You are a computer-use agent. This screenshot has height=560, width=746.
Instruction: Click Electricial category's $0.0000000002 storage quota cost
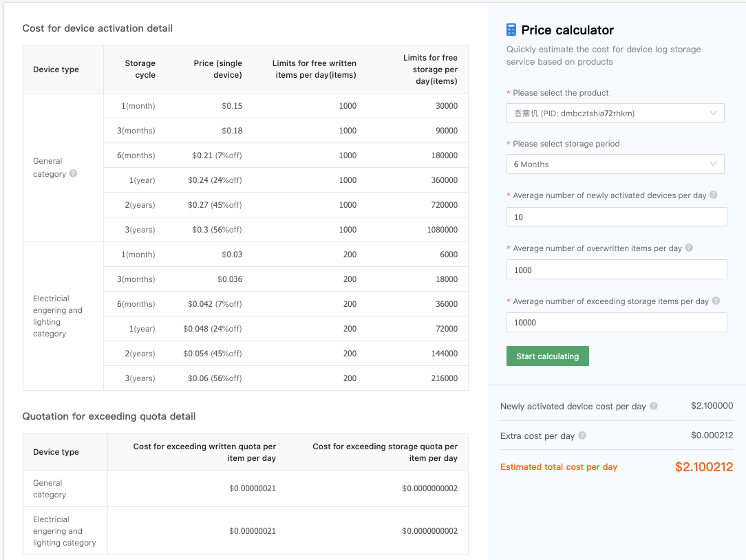click(x=429, y=531)
